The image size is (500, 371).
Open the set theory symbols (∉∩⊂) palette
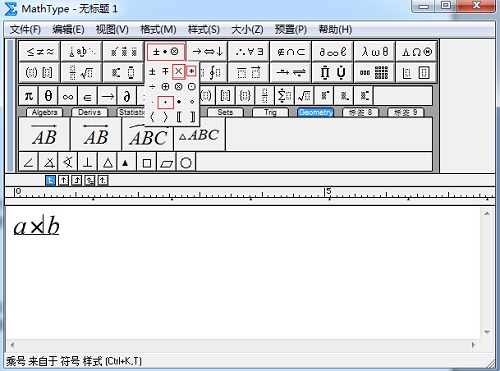click(291, 52)
